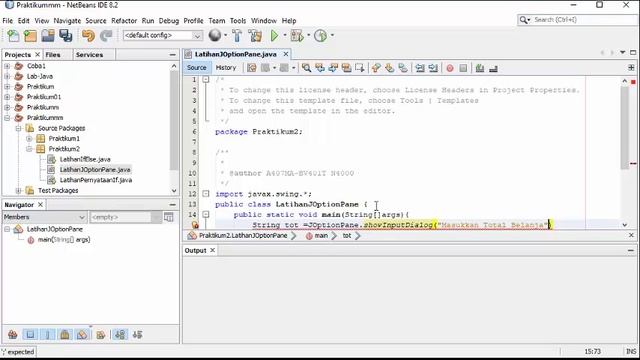Run the project with green play icon
The image size is (640, 360).
click(275, 36)
